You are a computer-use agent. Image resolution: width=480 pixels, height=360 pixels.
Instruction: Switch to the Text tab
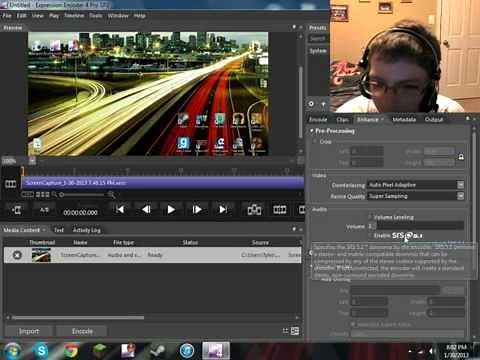(59, 230)
